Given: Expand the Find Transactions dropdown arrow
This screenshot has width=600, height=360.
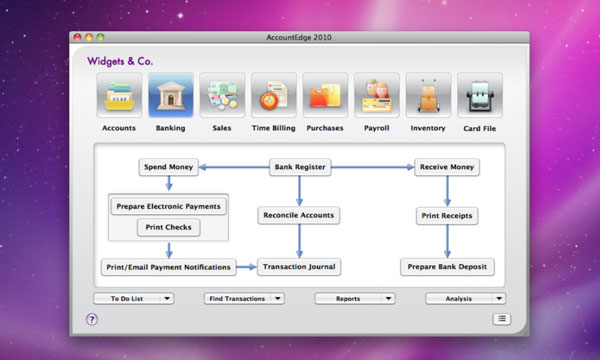Looking at the screenshot, I should pos(278,298).
